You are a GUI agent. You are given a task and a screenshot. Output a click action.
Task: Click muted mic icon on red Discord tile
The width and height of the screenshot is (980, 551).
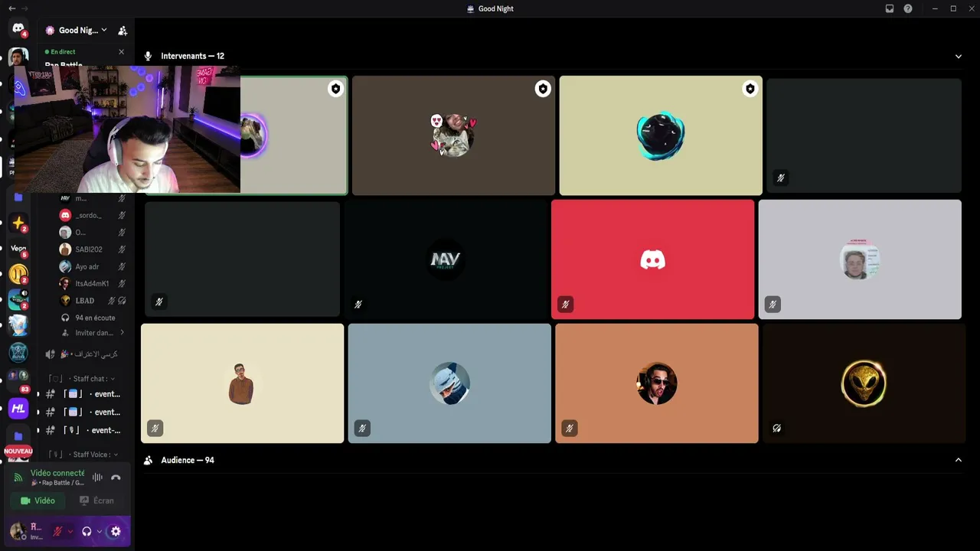pyautogui.click(x=565, y=305)
